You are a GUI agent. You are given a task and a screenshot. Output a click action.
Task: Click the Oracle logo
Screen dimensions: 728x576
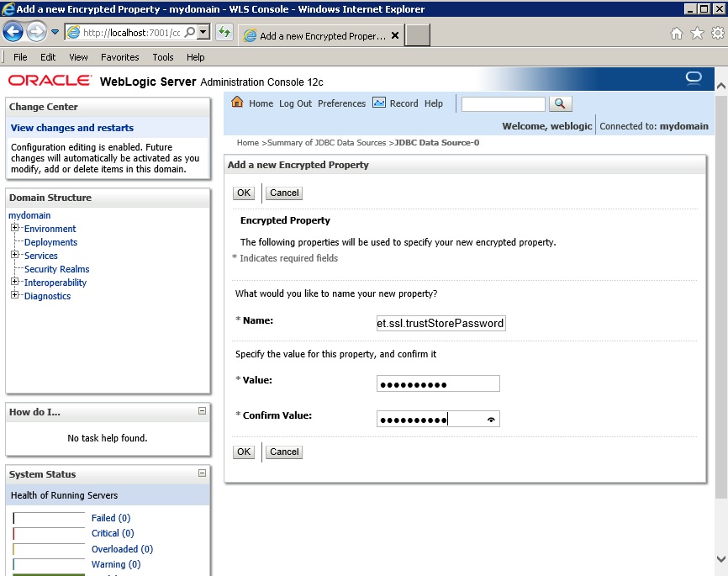coord(50,81)
